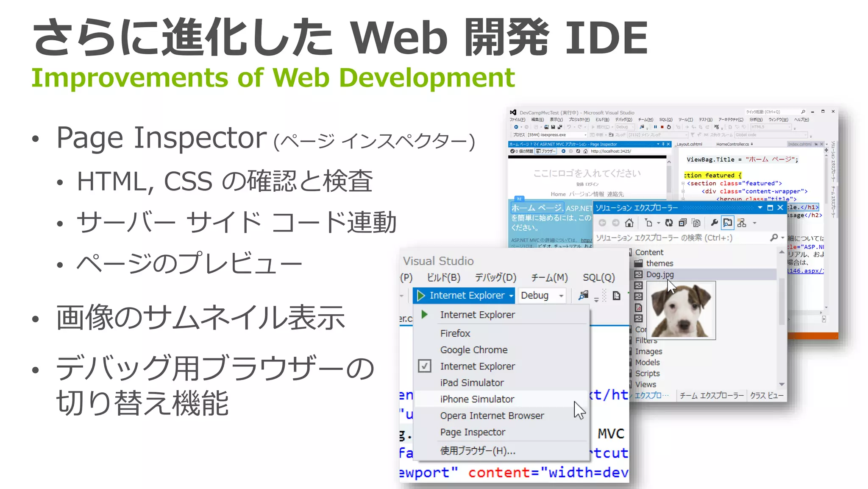Viewport: 868px width, 489px height.
Task: Switch to クラス ビュー tab
Action: [766, 396]
